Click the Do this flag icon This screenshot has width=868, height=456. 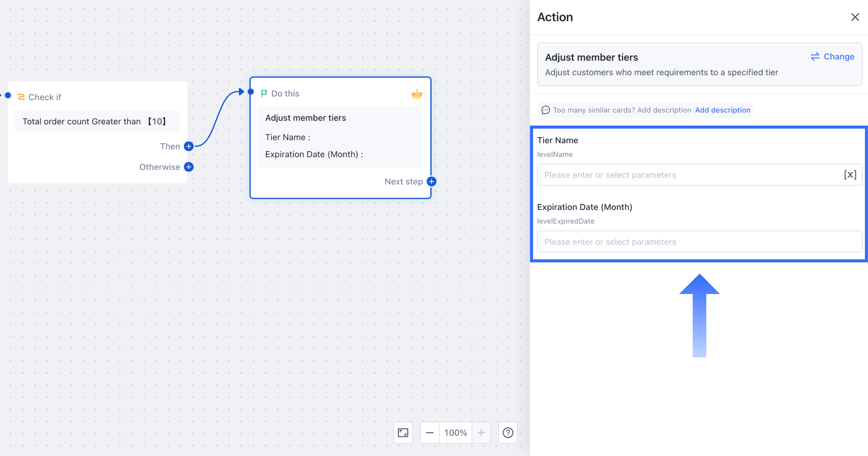tap(264, 94)
